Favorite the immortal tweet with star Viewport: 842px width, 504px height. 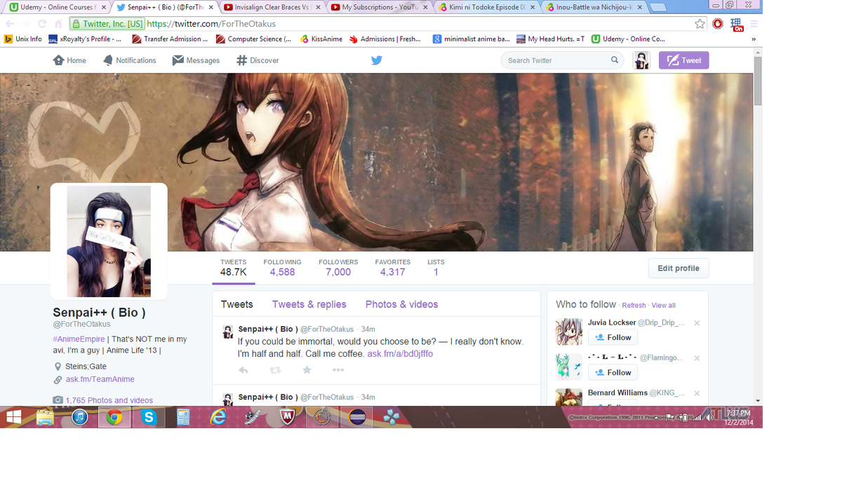pos(307,370)
